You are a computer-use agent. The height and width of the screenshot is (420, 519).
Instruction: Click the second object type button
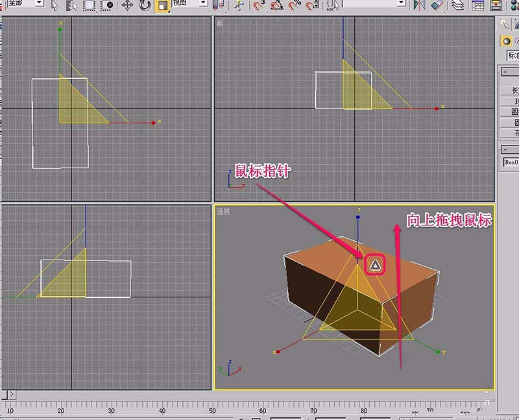(x=509, y=101)
